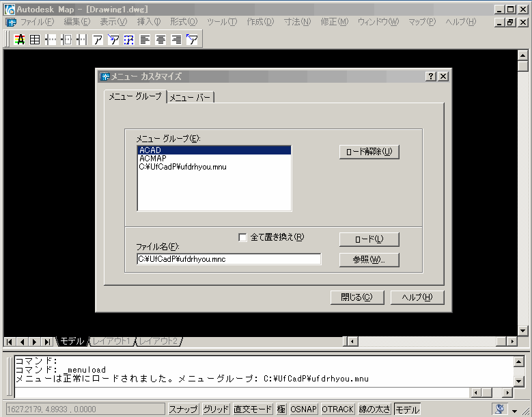Switch to レイアウト2 tab
Viewport: 532px width, 417px height.
[158, 341]
